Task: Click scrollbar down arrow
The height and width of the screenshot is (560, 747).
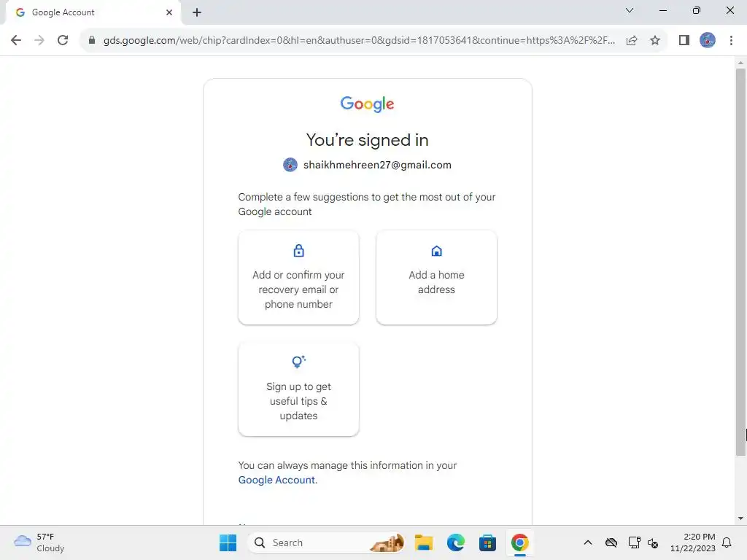Action: tap(740, 518)
